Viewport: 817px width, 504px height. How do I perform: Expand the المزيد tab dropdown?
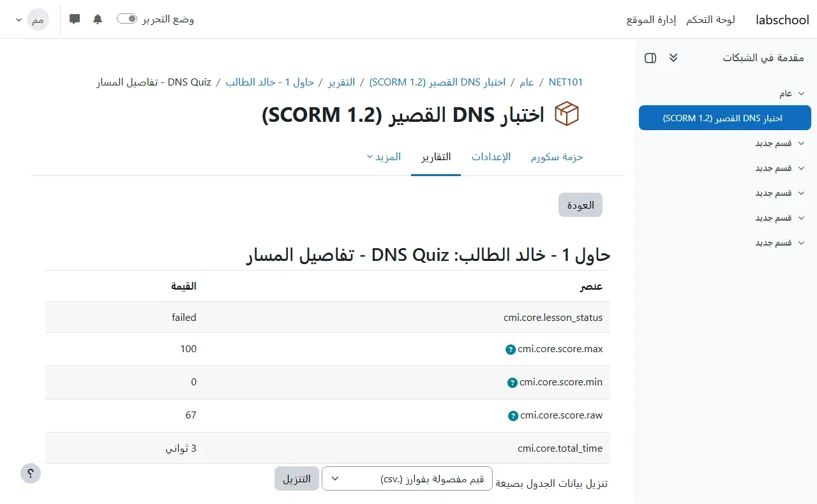[383, 157]
